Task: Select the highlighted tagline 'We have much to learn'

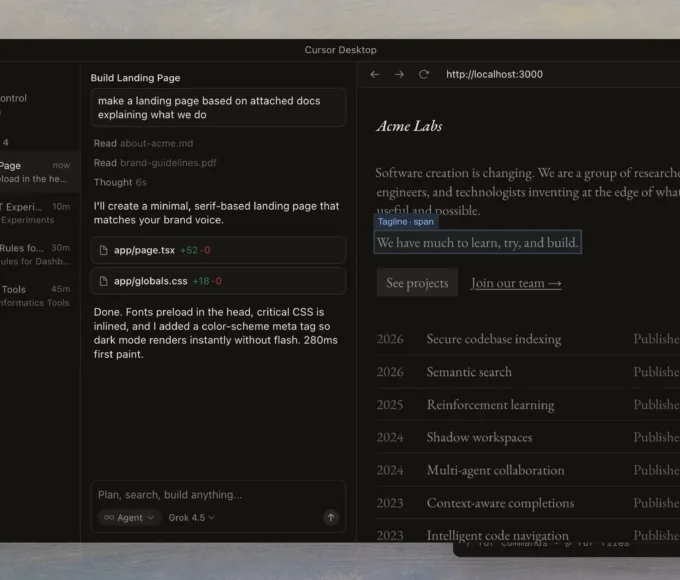Action: coord(477,242)
